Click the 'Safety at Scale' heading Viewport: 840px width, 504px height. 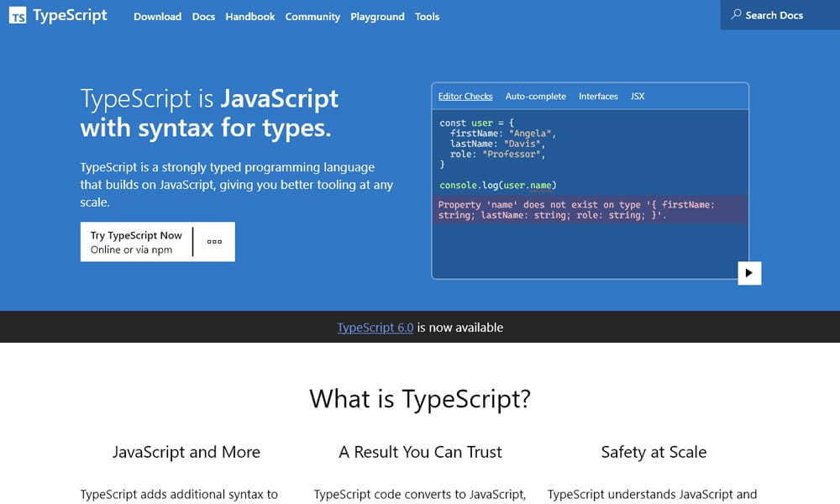click(x=654, y=452)
